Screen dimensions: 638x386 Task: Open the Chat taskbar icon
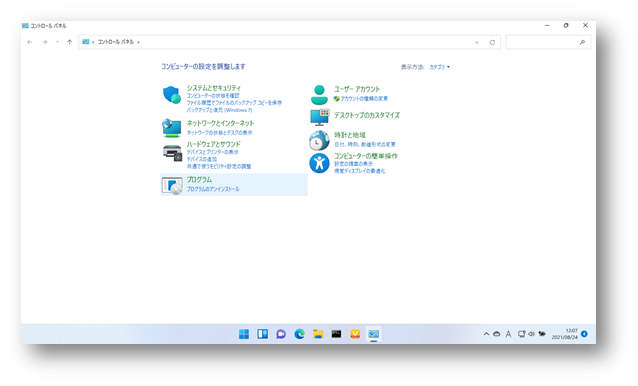(281, 334)
